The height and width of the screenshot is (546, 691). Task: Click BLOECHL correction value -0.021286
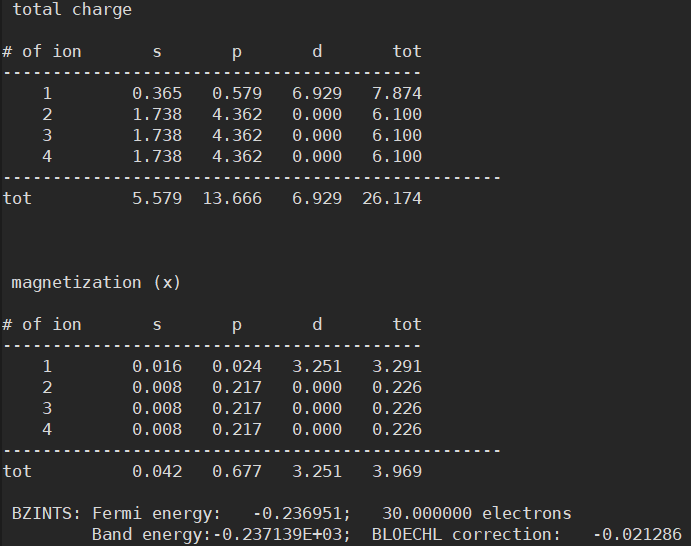(x=637, y=535)
